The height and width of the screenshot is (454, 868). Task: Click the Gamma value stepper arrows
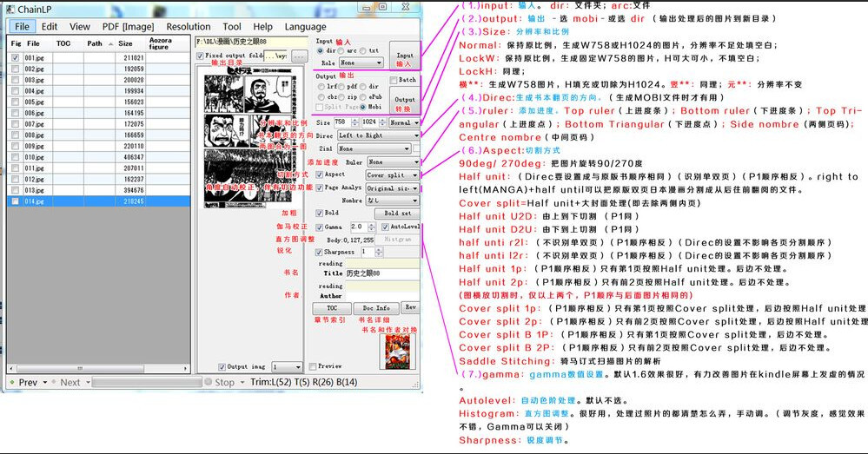(x=372, y=226)
